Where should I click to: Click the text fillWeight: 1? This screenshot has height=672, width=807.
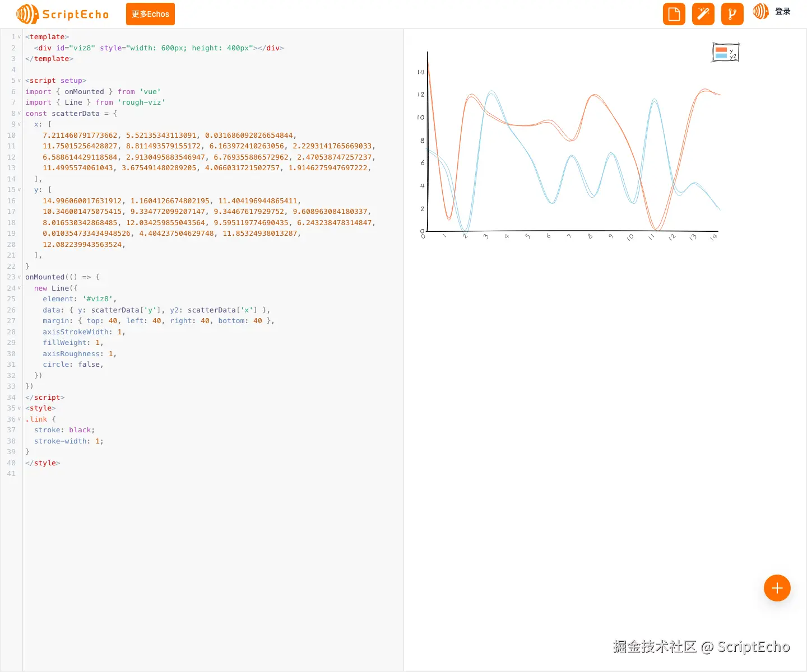click(x=71, y=343)
